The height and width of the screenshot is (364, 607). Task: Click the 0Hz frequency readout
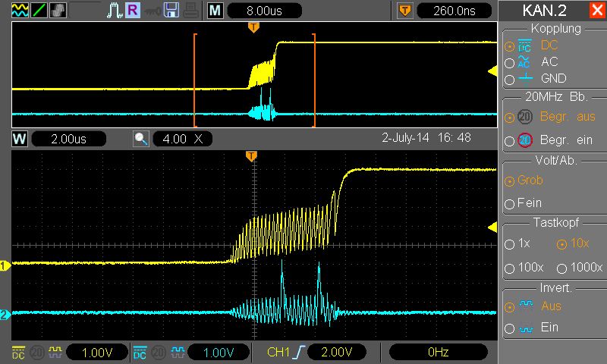click(x=439, y=352)
